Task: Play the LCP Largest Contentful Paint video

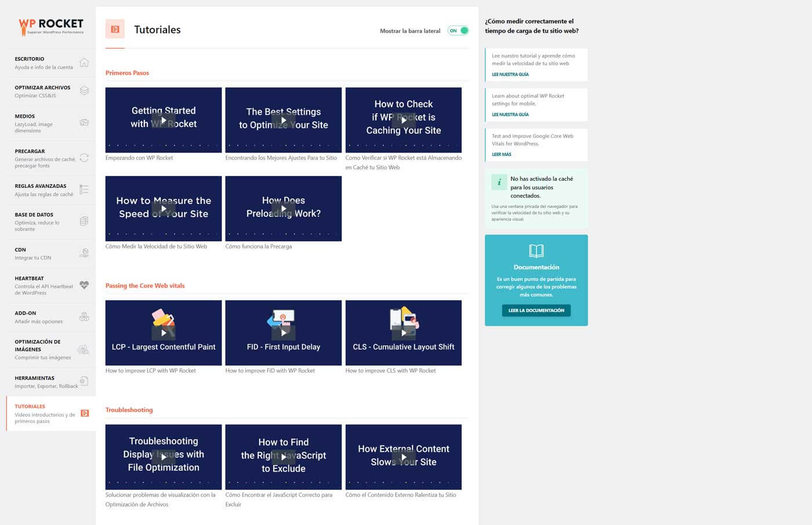Action: coord(164,333)
